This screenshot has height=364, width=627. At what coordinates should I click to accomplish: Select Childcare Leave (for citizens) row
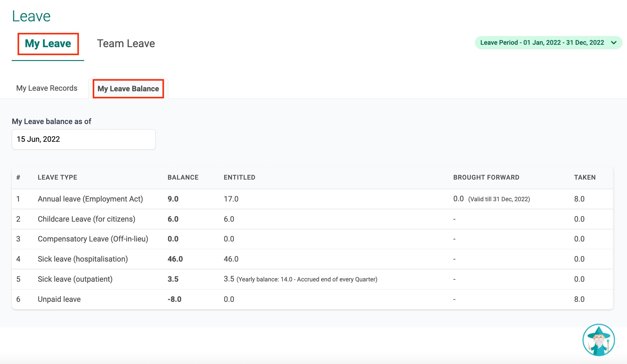point(86,219)
